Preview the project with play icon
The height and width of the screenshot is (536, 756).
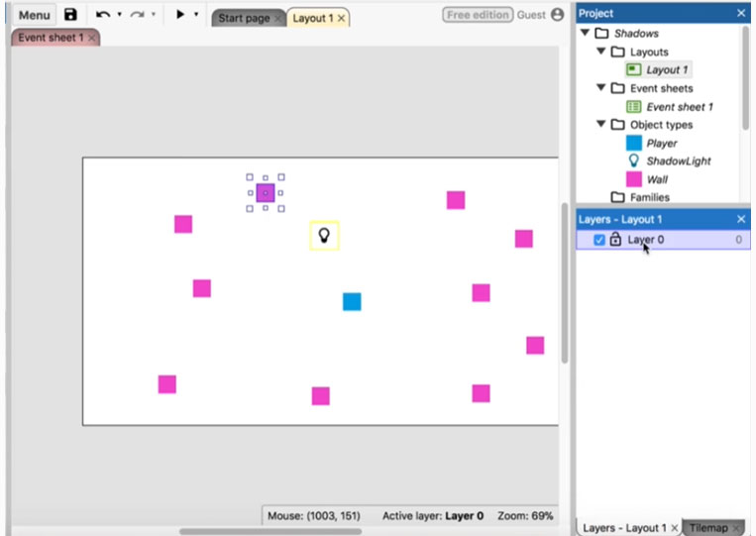[x=180, y=15]
